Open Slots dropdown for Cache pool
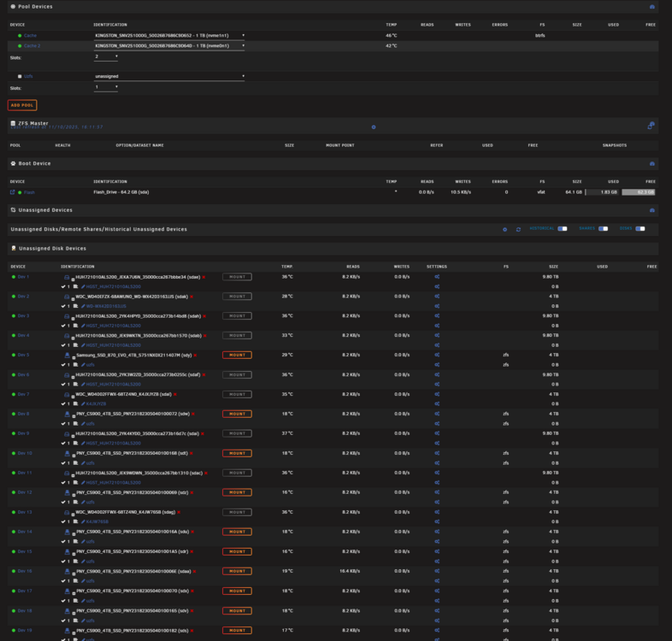Screen dimensions: 672x641 tap(106, 56)
